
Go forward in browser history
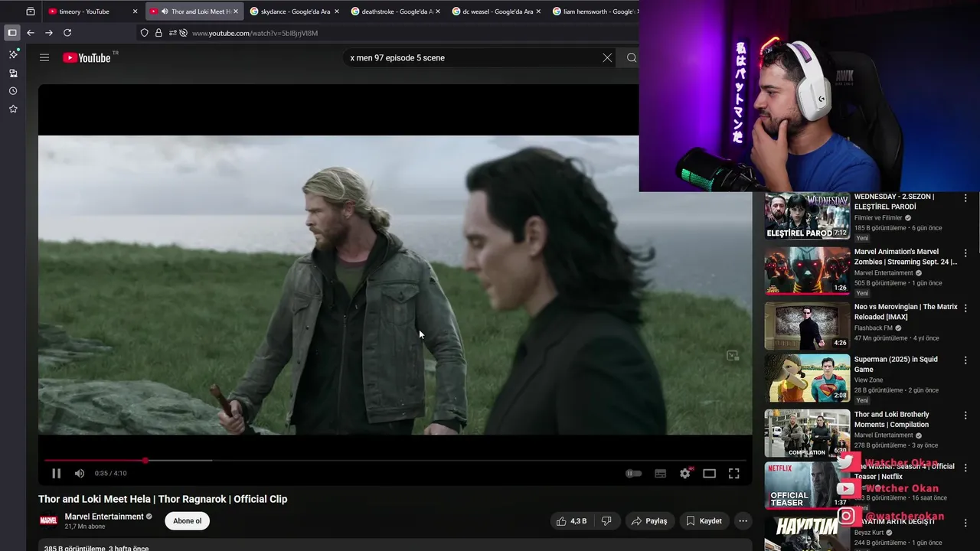click(49, 33)
